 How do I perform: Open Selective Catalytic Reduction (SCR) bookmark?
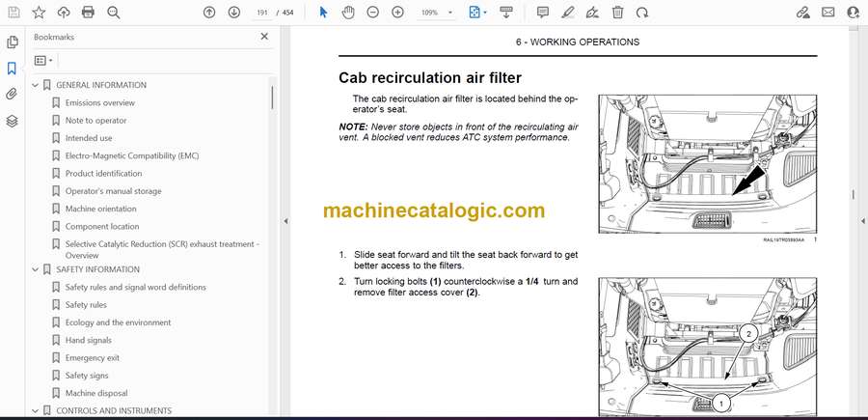162,249
